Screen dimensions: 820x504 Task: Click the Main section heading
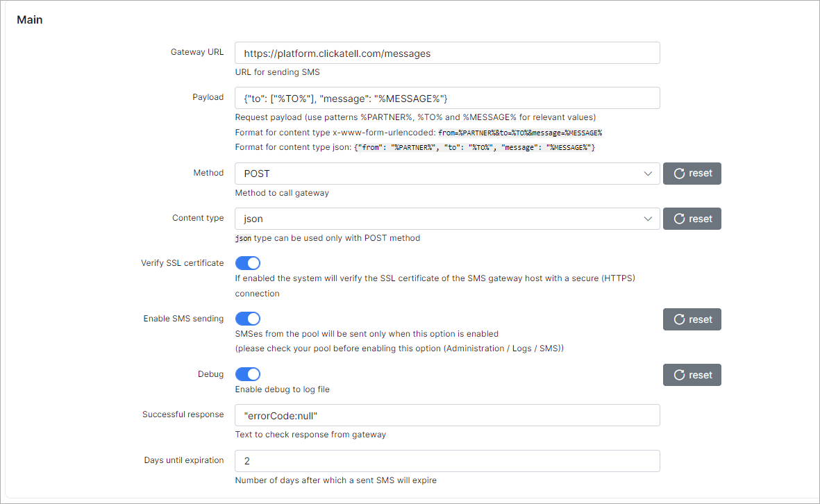pos(30,20)
